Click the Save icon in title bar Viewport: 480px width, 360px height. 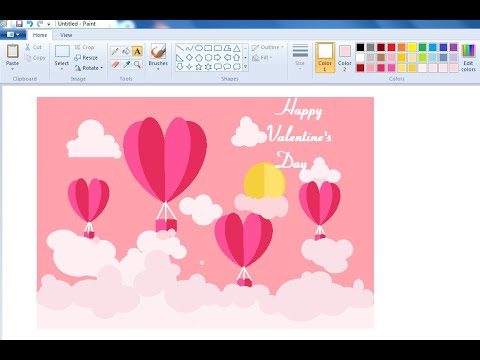[19, 24]
